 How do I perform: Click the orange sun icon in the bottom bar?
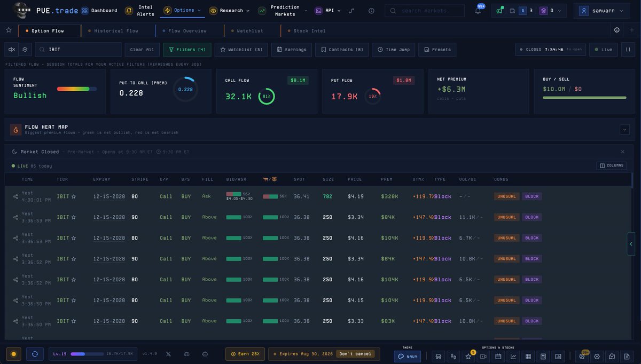click(14, 354)
